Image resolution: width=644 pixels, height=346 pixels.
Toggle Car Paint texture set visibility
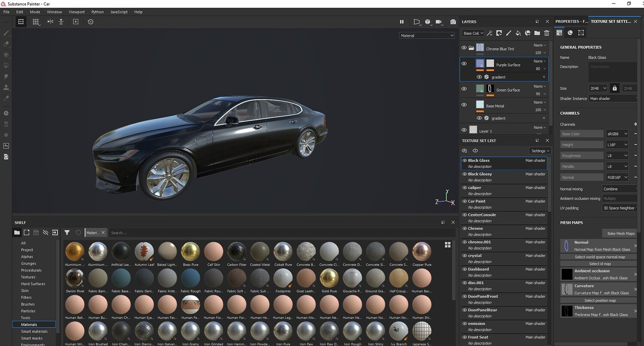pos(465,201)
